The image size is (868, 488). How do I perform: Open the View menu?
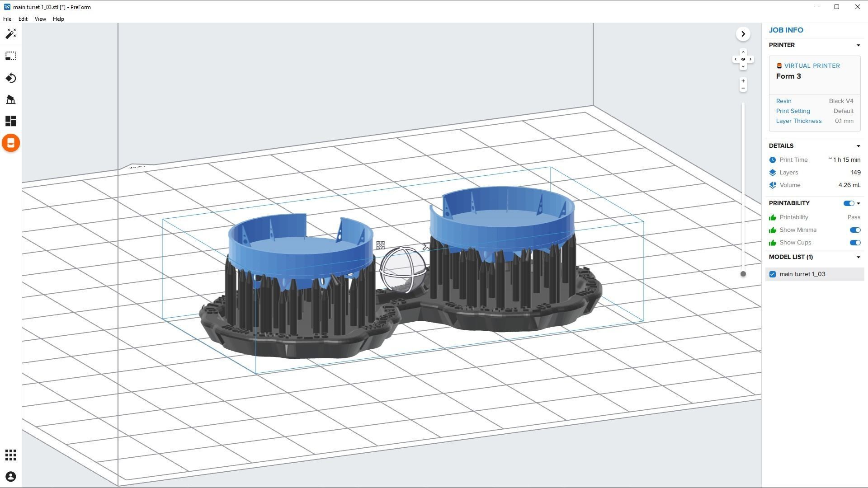tap(40, 19)
